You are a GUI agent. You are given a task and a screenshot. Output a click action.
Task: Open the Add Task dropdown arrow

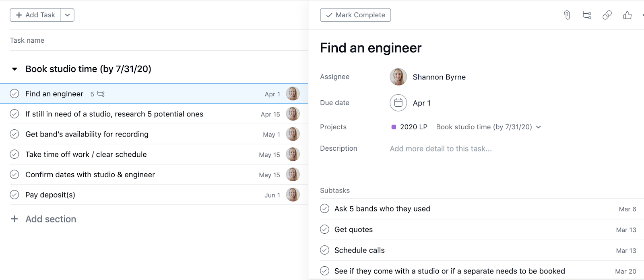pyautogui.click(x=68, y=15)
